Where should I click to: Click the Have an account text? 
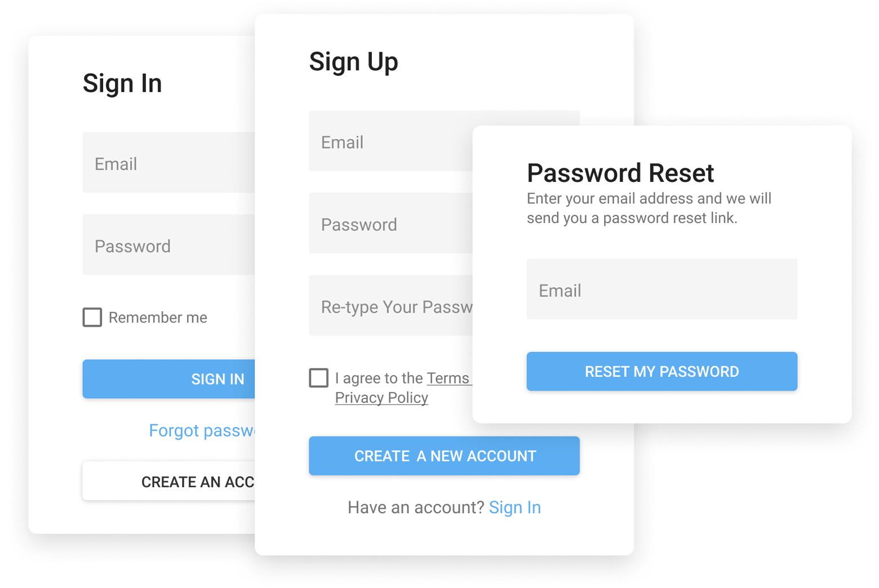click(x=414, y=507)
